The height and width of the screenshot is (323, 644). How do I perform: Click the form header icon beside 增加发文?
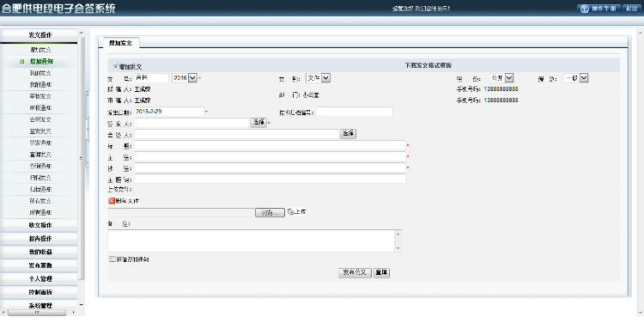coord(115,65)
